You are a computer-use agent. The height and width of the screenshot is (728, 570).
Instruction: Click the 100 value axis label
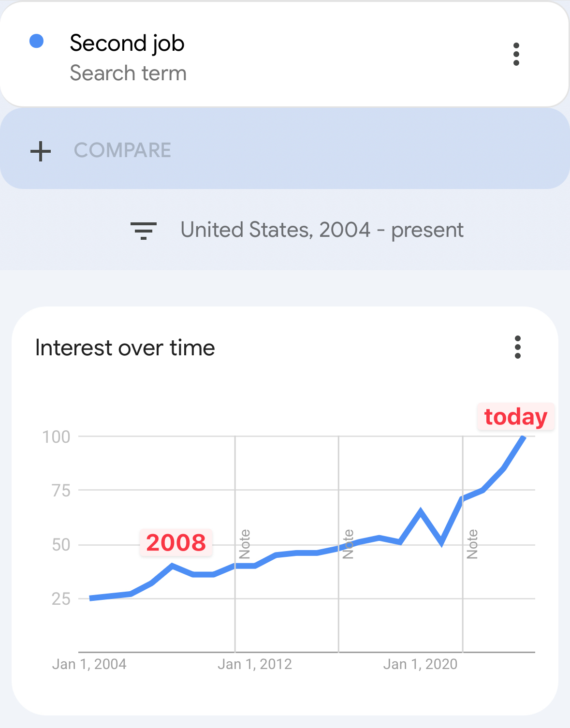click(x=56, y=437)
